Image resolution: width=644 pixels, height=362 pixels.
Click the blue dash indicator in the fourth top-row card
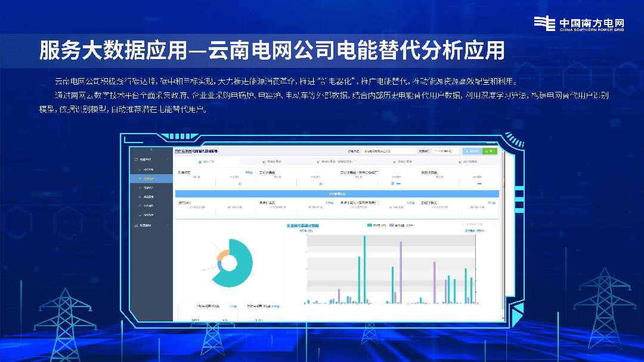(x=479, y=184)
